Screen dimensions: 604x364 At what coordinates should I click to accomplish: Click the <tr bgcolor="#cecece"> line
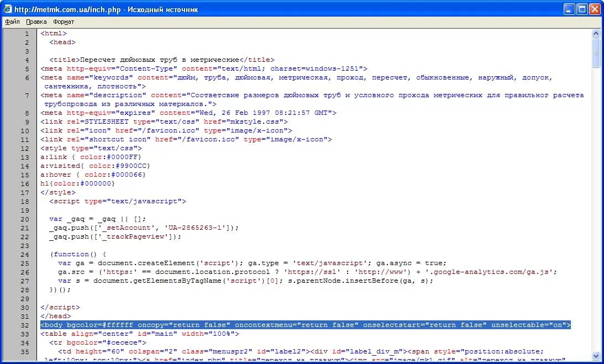[x=98, y=343]
